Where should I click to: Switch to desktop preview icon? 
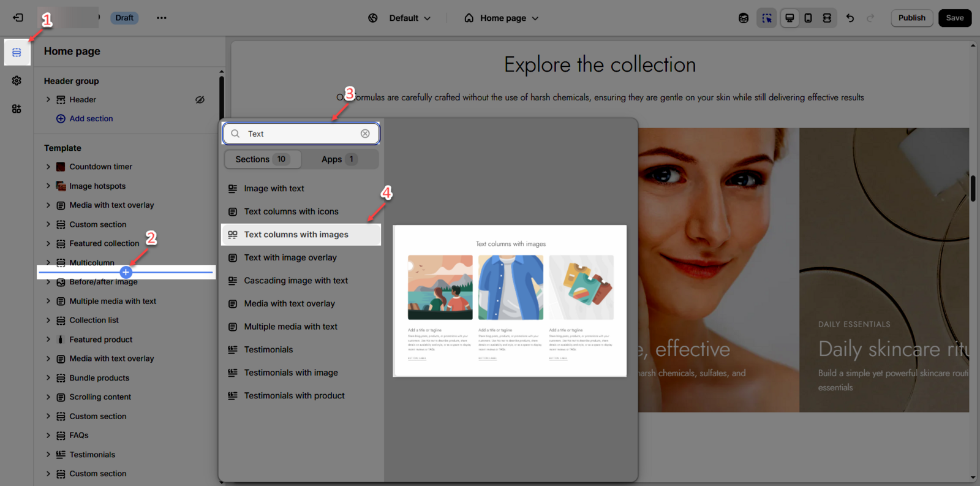790,18
